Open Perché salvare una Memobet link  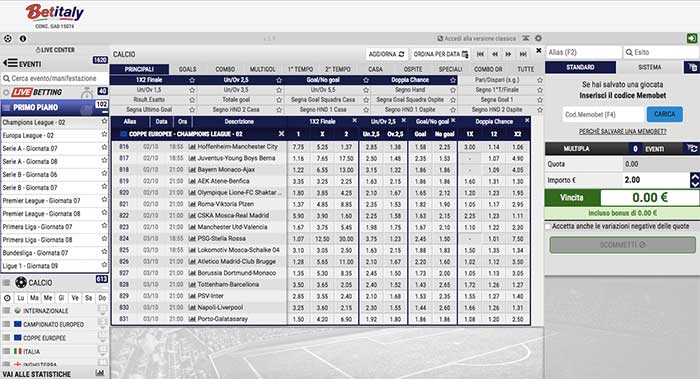(x=622, y=132)
